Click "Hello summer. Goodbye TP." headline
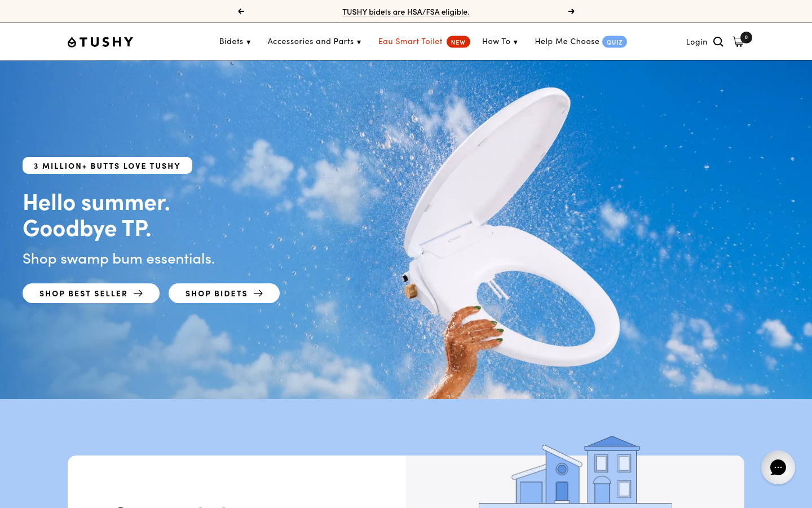Viewport: 812px width, 508px height. click(96, 215)
